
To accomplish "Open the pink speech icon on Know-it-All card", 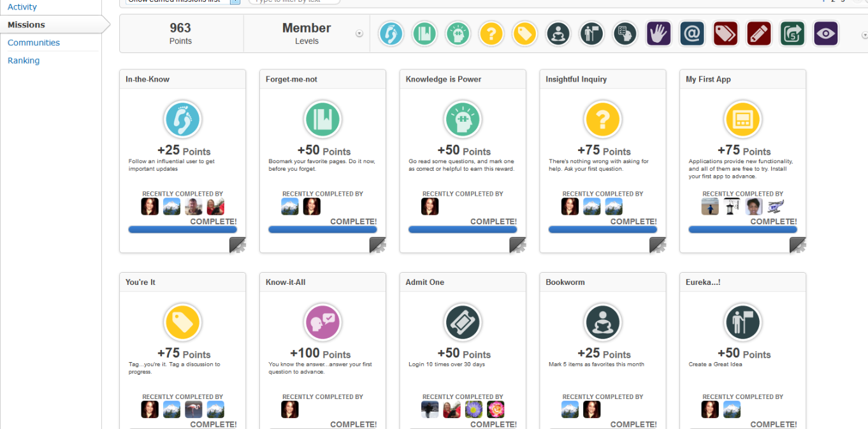I will pyautogui.click(x=323, y=323).
